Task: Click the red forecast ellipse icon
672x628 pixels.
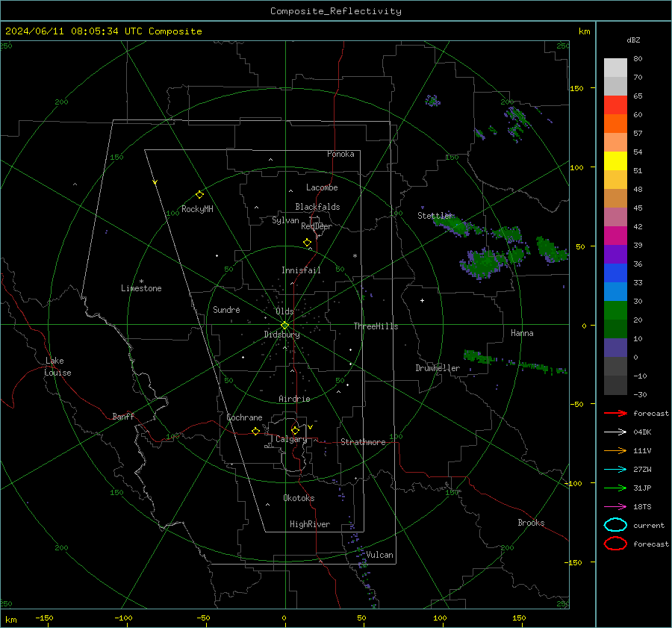Action: (x=615, y=544)
